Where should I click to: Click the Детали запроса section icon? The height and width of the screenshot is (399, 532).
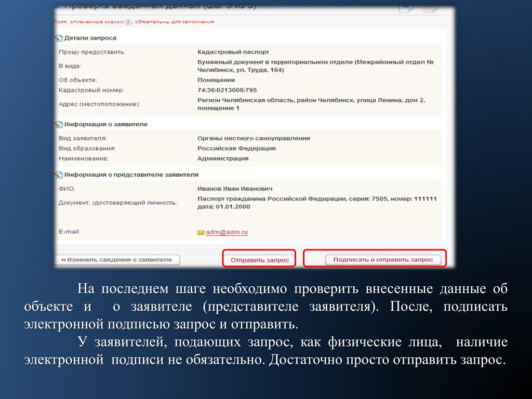58,38
